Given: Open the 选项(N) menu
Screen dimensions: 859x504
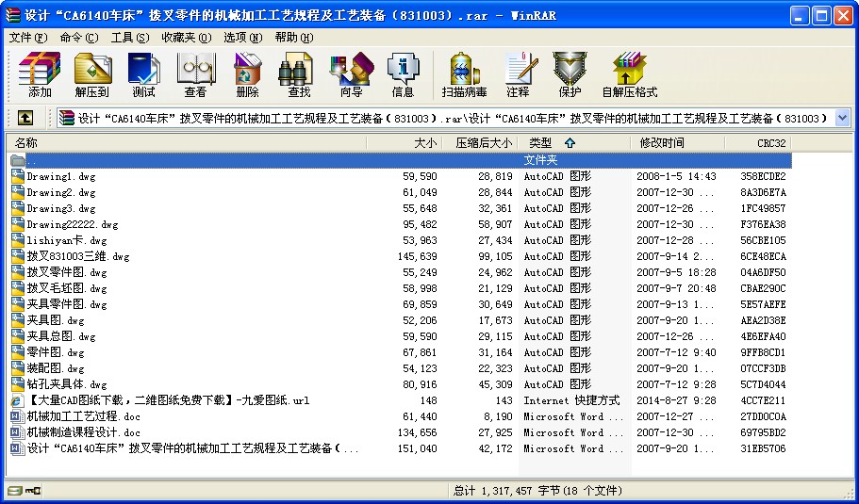Looking at the screenshot, I should 242,38.
